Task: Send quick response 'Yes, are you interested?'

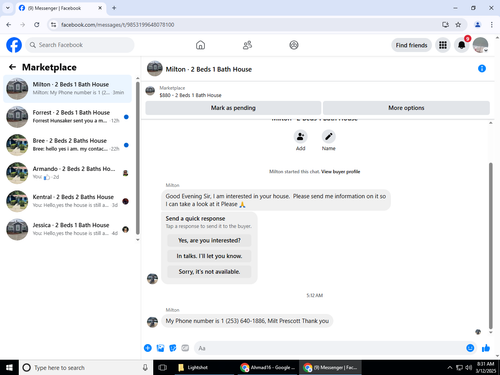Action: (x=209, y=240)
